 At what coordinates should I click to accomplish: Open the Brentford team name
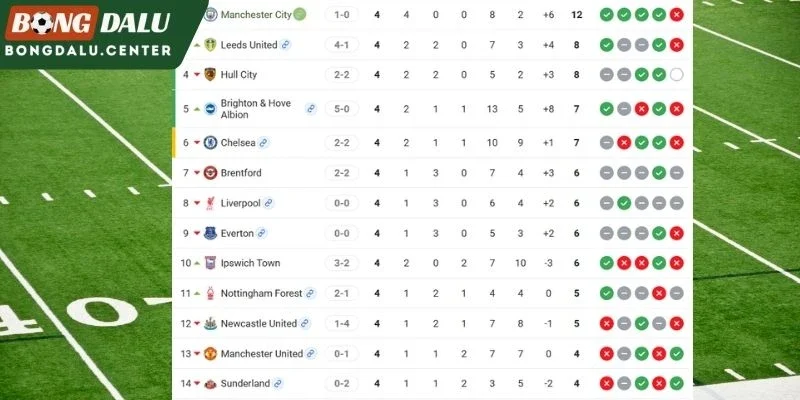pos(241,173)
